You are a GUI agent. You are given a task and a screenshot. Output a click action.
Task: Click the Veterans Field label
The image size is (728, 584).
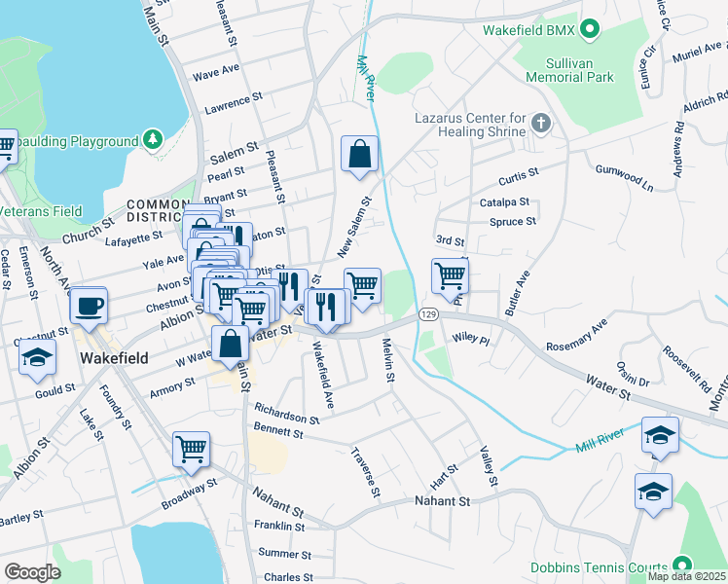(41, 211)
